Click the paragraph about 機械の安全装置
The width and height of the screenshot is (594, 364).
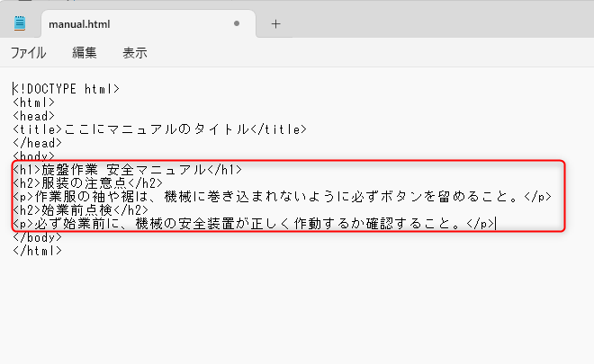pos(254,224)
